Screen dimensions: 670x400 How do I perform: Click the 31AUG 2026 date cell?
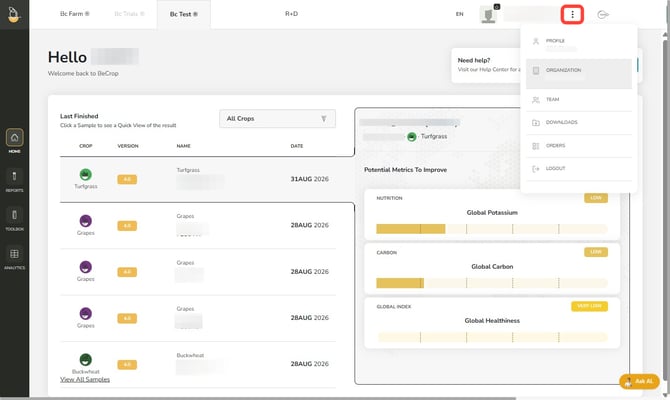pos(310,179)
